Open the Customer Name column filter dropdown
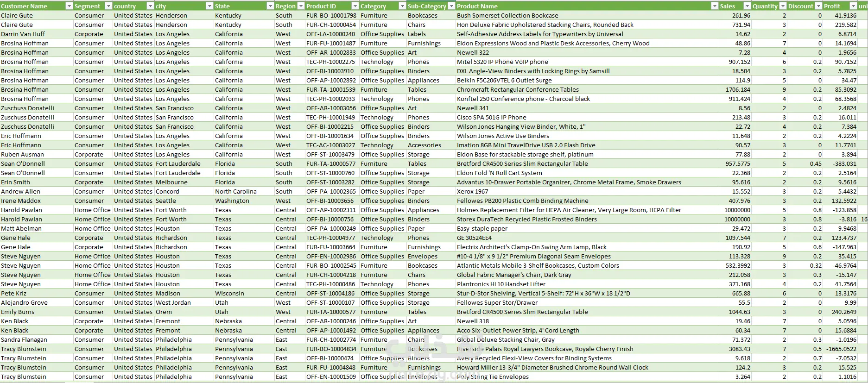This screenshot has width=868, height=383. coord(69,6)
